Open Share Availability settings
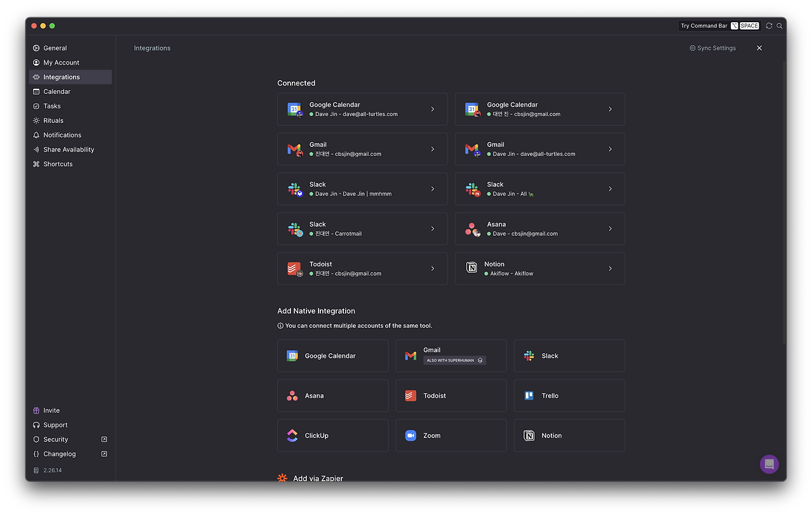 70,150
